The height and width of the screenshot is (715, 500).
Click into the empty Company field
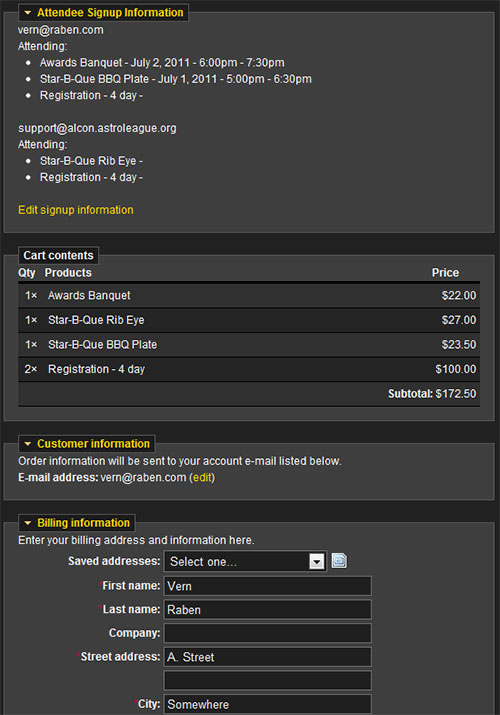click(268, 633)
